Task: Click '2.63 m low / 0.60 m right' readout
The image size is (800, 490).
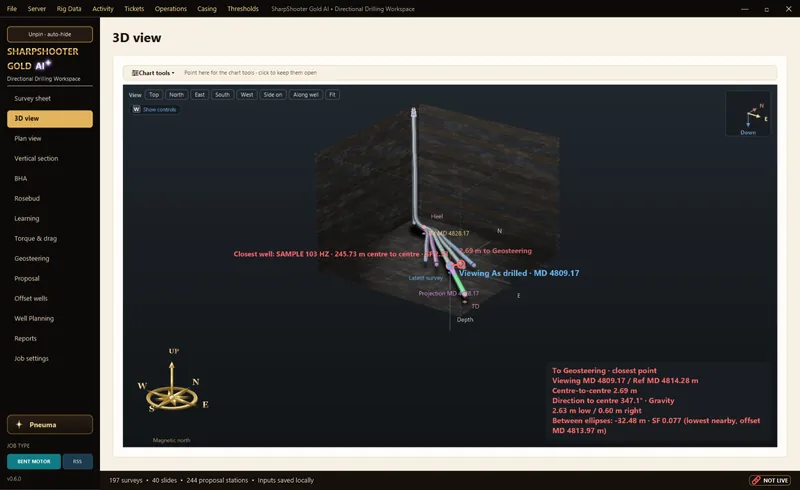Action: pos(596,410)
